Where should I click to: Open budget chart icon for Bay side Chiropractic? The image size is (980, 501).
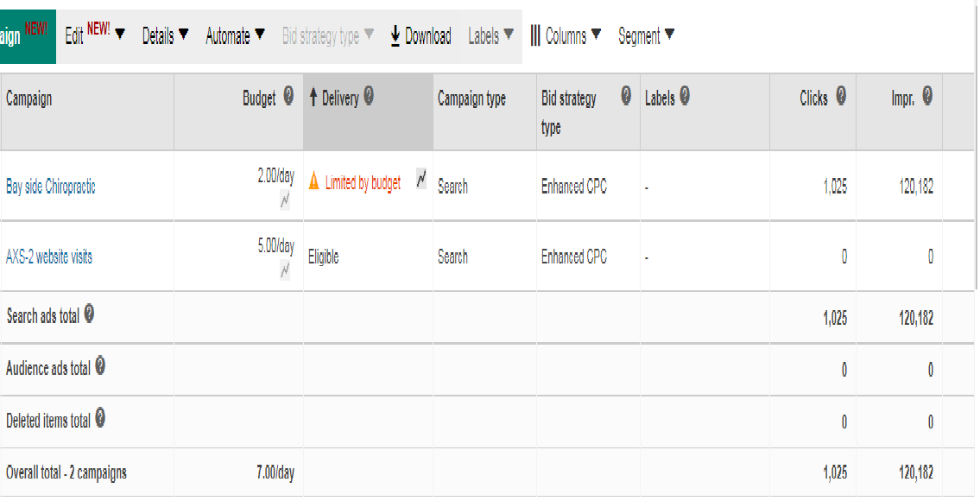pyautogui.click(x=285, y=200)
